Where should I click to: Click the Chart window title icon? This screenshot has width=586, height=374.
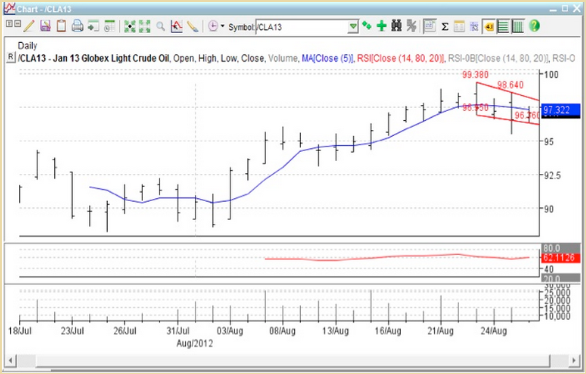click(x=9, y=8)
